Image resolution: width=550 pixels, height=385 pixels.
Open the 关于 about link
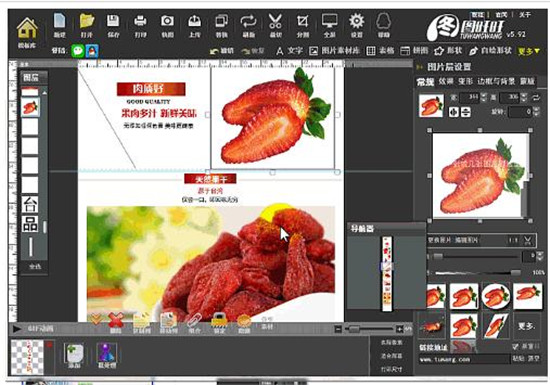point(525,15)
